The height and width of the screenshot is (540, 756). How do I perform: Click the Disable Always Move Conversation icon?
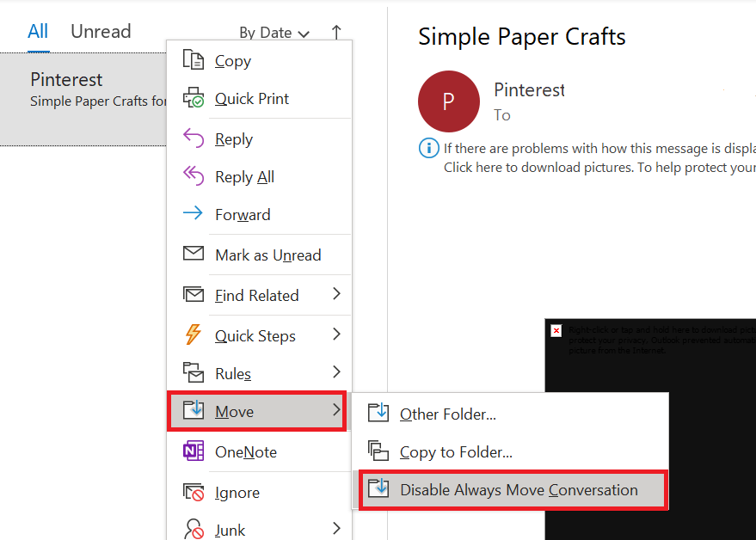pyautogui.click(x=378, y=488)
